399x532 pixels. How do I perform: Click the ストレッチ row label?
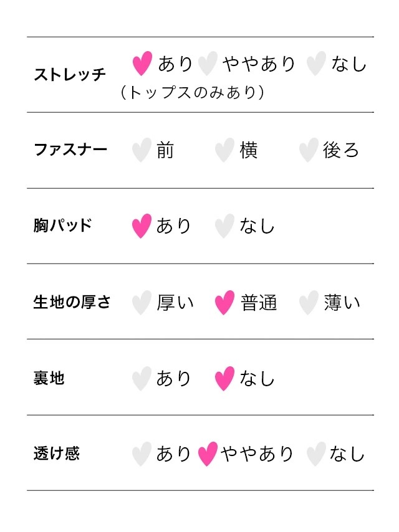(x=70, y=75)
